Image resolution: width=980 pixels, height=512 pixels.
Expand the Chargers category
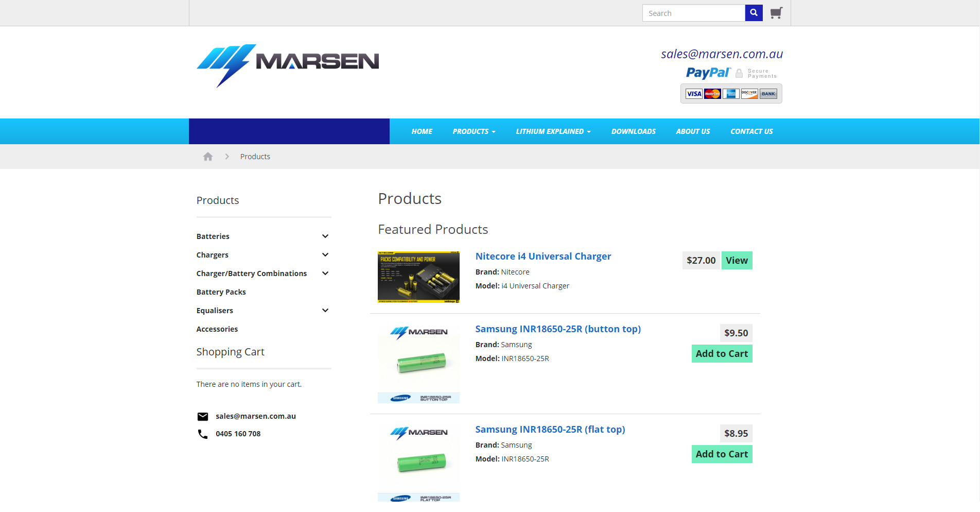pos(325,254)
